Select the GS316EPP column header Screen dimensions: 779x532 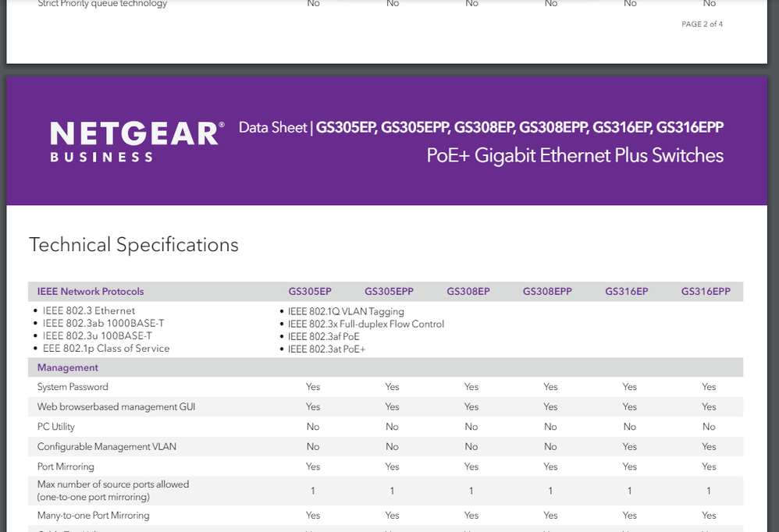tap(706, 291)
